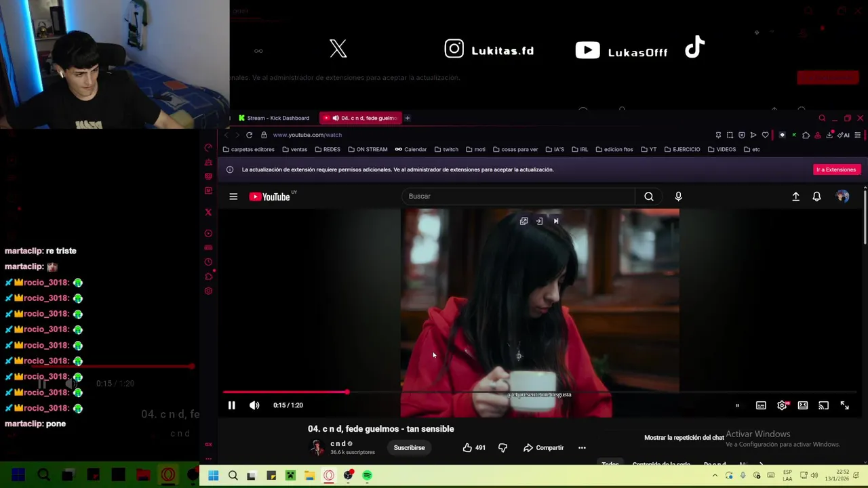The width and height of the screenshot is (868, 488).
Task: Open YouTube hamburger guide menu
Action: point(233,197)
